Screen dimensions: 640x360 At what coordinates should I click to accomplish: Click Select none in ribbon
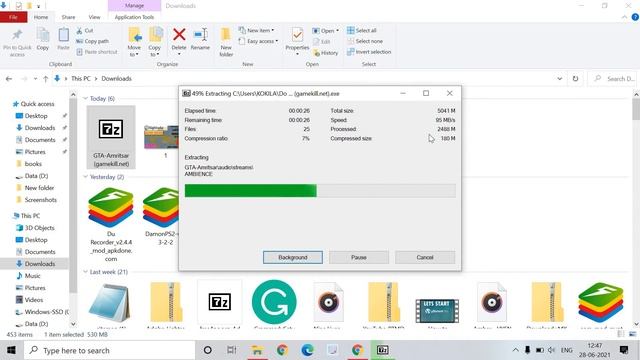tap(365, 41)
